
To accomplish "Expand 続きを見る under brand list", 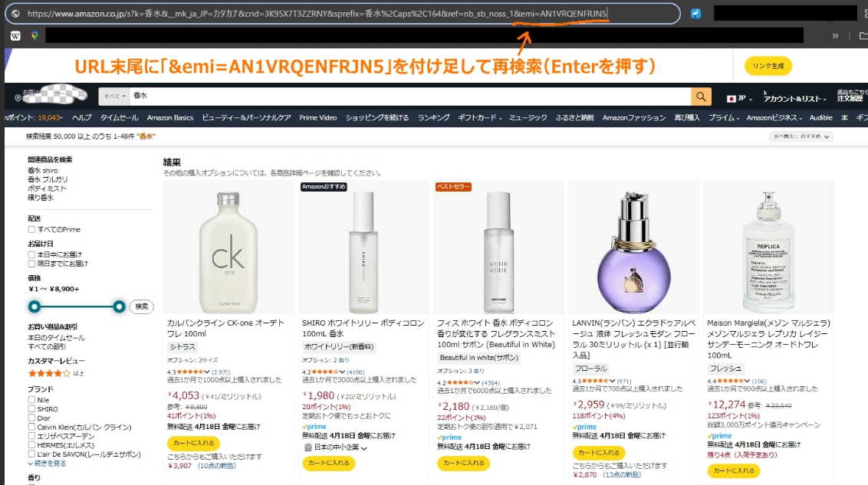I will 47,464.
